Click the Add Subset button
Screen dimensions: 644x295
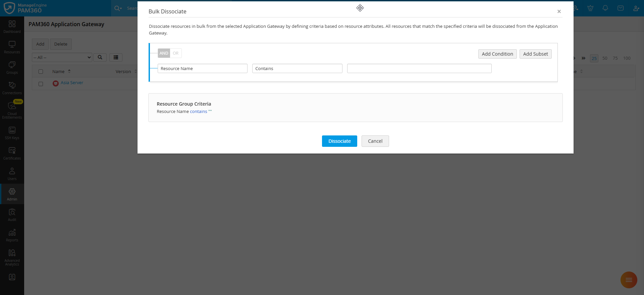point(536,54)
